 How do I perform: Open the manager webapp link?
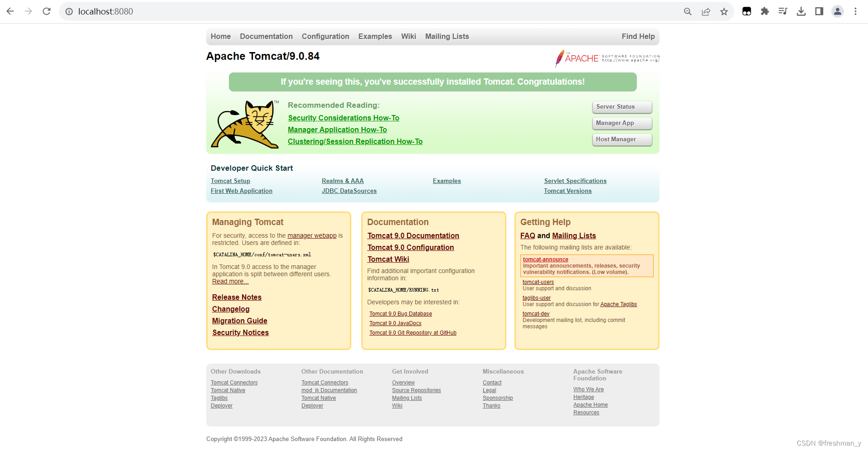312,235
